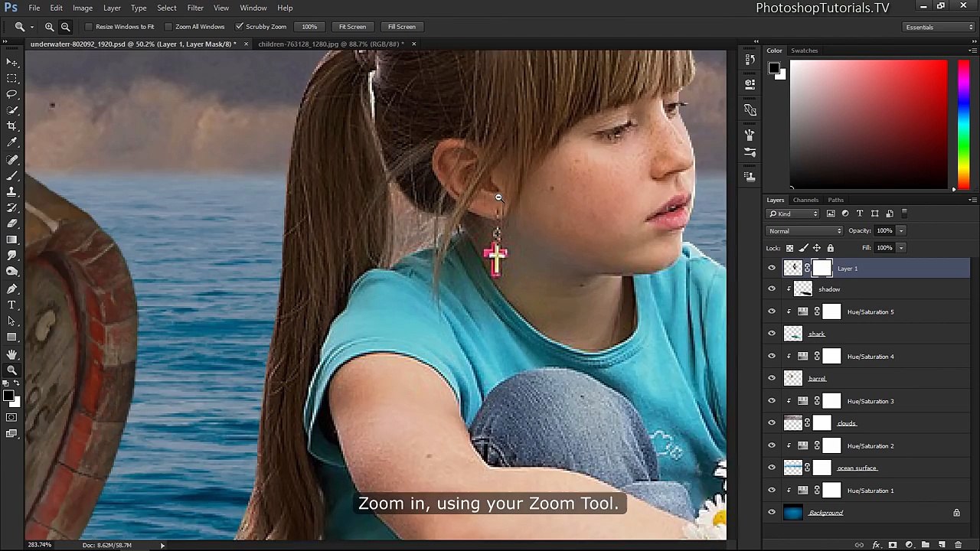Select the Hand tool
This screenshot has width=980, height=551.
pyautogui.click(x=12, y=354)
